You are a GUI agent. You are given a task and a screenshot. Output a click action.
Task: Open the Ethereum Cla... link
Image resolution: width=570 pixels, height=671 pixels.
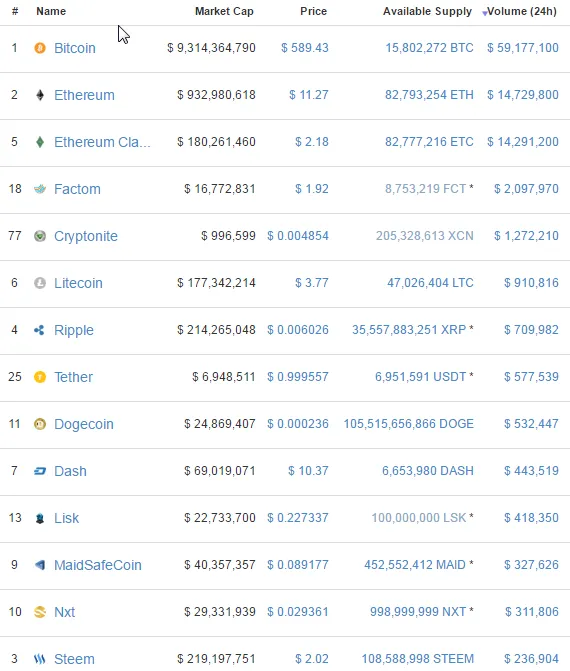[x=102, y=142]
